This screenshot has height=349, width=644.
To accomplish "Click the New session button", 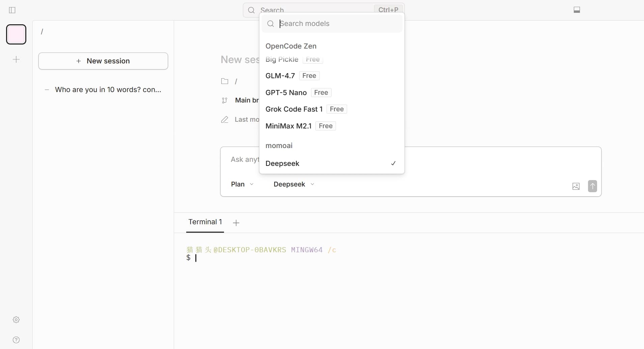I will point(103,61).
